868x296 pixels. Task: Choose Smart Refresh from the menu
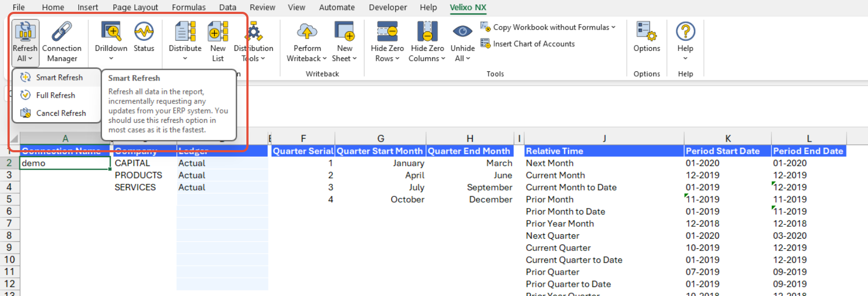coord(56,77)
